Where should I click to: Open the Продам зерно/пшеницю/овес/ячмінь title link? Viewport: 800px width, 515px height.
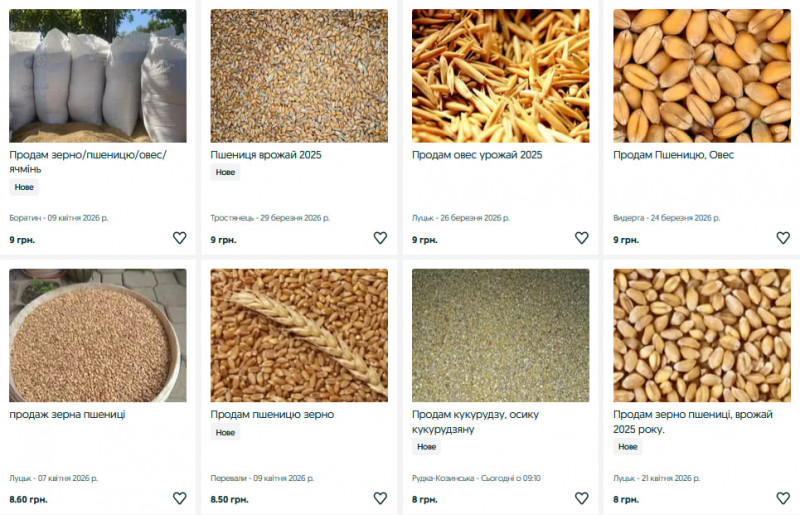(x=88, y=162)
